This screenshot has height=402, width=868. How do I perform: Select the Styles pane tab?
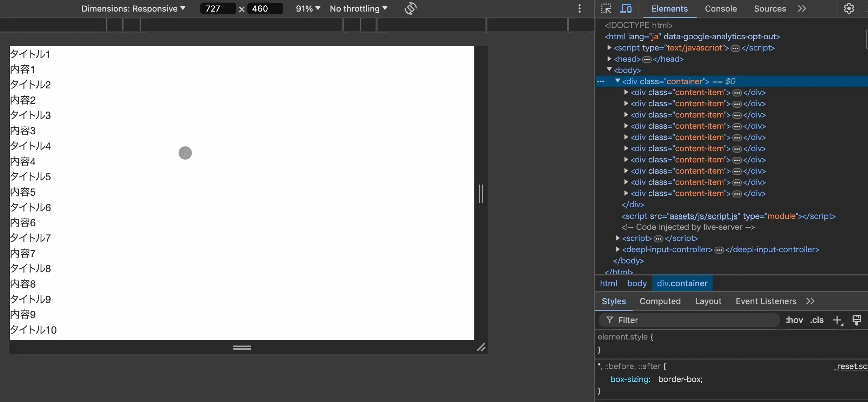point(614,301)
